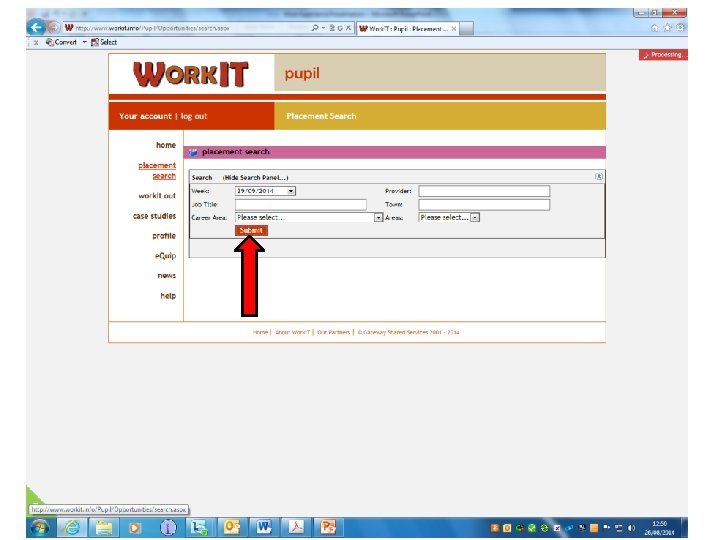Open news in the sidebar
720x540 pixels.
(x=167, y=276)
